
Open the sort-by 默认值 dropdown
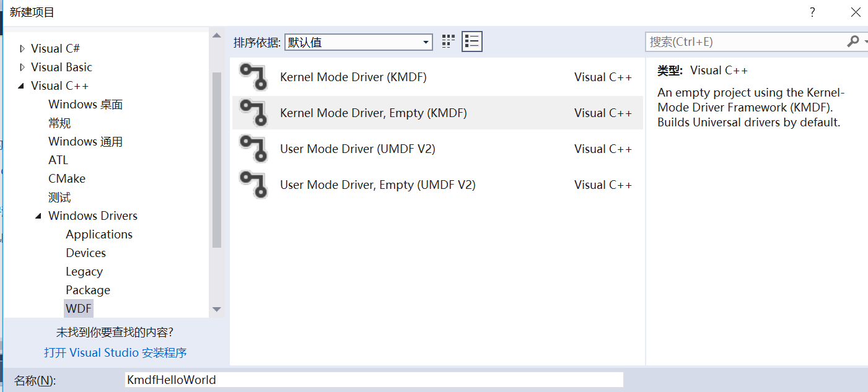pos(358,42)
